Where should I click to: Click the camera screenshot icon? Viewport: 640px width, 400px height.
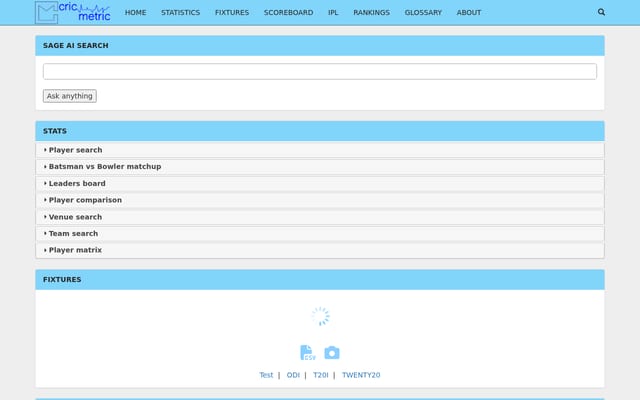pos(332,353)
